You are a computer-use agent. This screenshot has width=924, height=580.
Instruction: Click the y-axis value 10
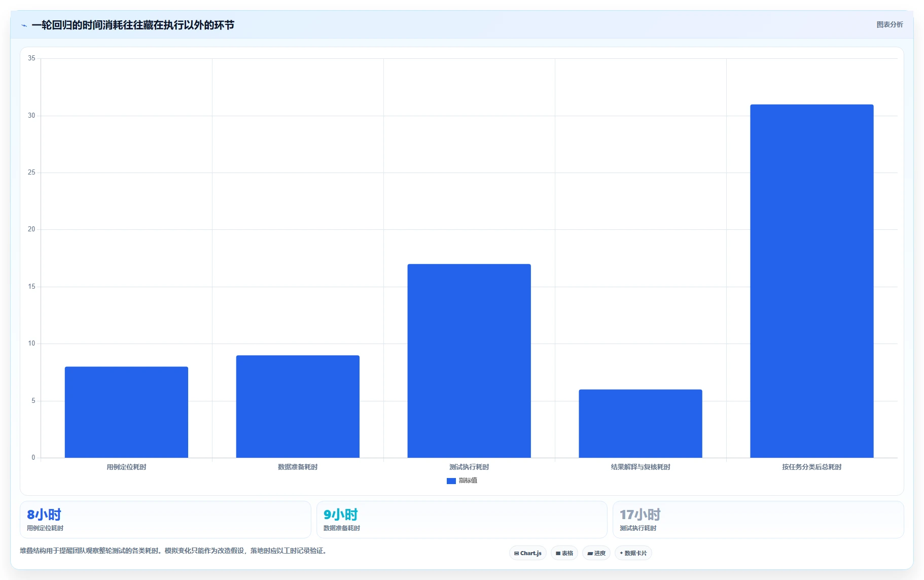click(31, 344)
